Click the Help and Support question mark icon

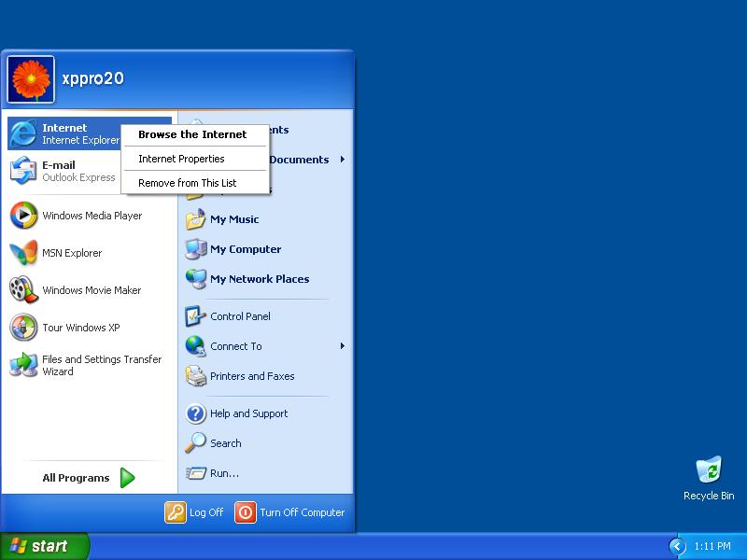pyautogui.click(x=196, y=413)
